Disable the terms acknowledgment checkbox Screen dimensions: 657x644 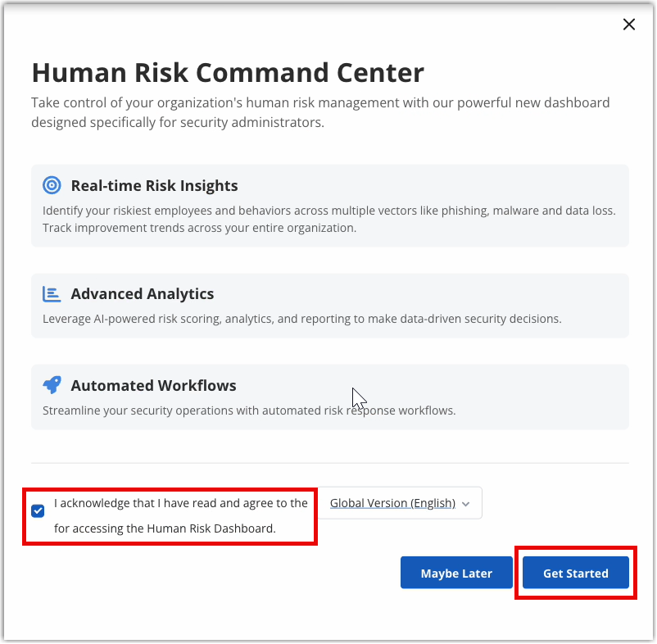38,510
